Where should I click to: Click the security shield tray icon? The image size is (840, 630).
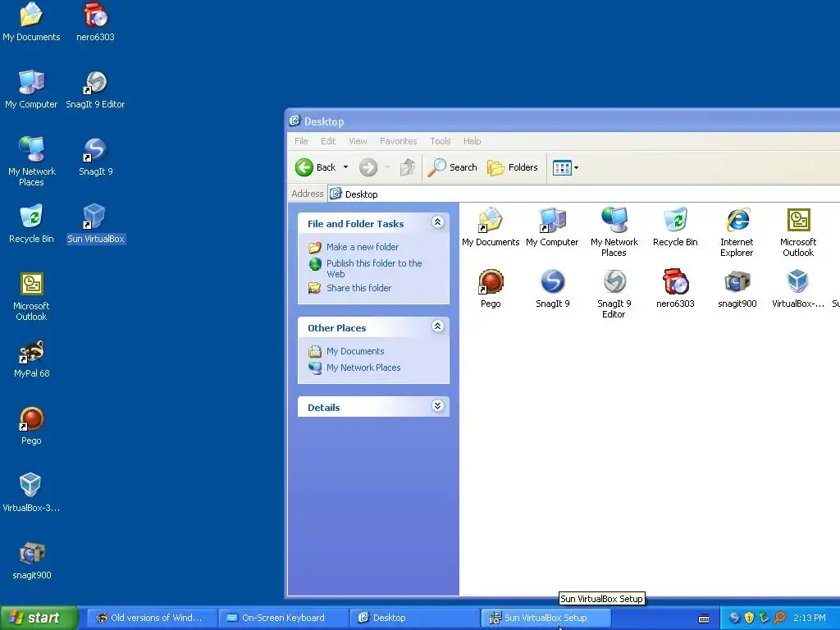750,619
